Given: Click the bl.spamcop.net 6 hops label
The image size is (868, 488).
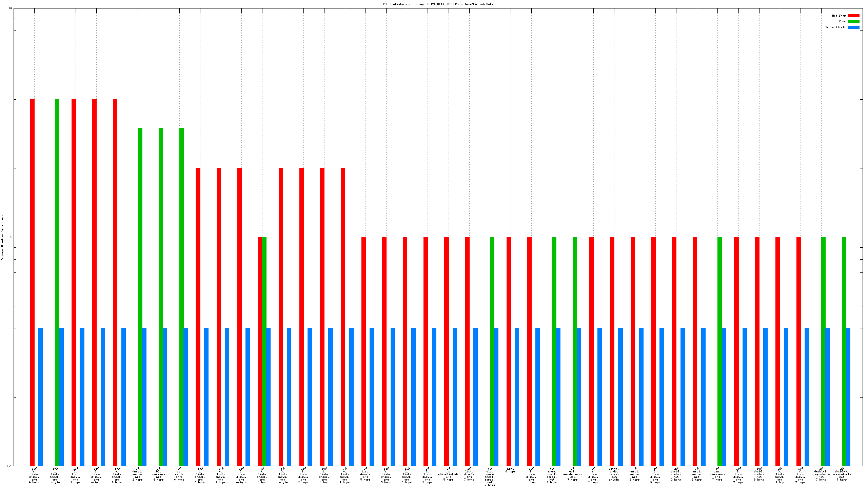Looking at the screenshot, I should 158,474.
